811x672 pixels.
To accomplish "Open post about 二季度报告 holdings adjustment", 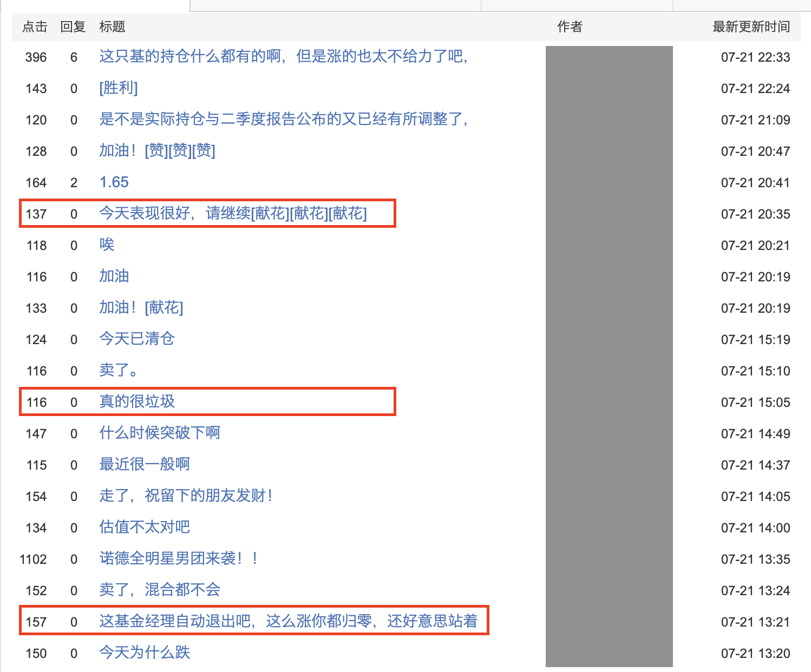I will click(283, 119).
